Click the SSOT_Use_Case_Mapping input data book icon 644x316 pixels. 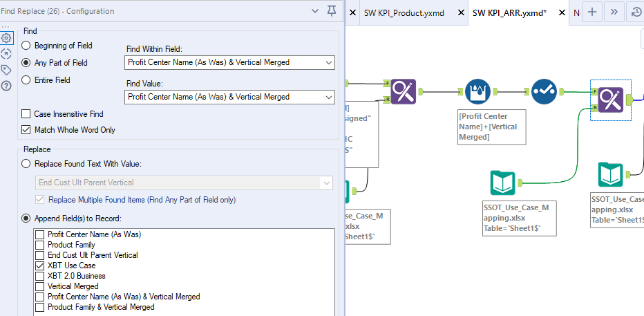(x=502, y=183)
